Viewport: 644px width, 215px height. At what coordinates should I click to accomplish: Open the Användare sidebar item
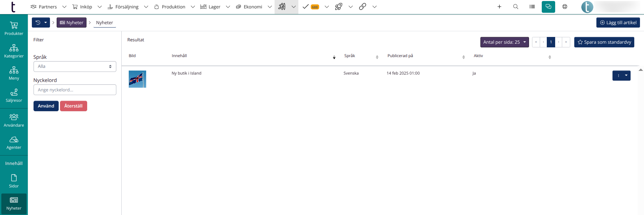click(x=14, y=120)
